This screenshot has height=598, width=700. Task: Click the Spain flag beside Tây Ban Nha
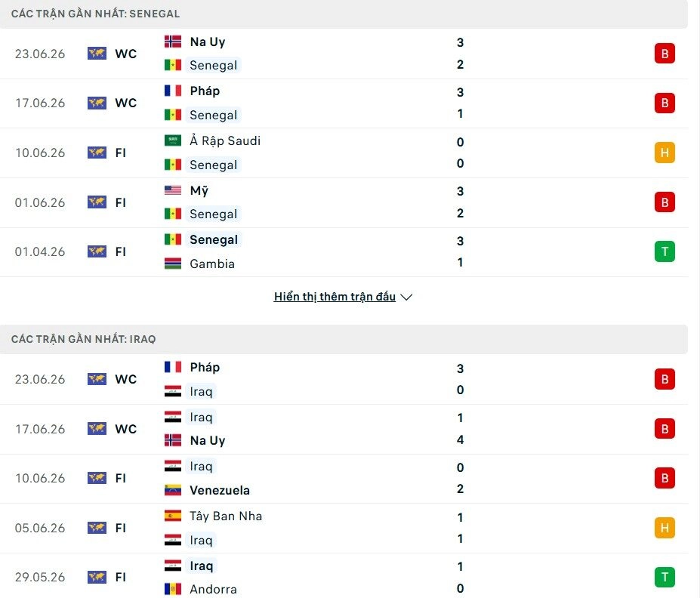pyautogui.click(x=173, y=516)
